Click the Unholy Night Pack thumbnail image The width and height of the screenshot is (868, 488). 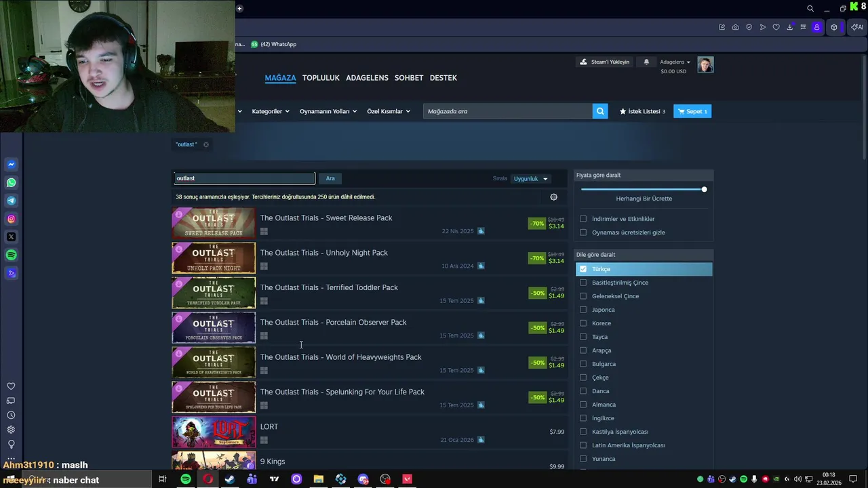point(214,258)
